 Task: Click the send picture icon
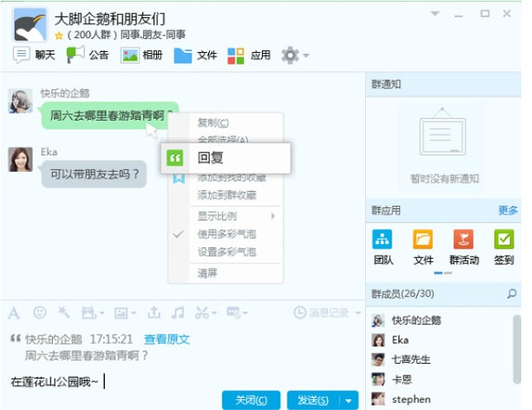pos(121,313)
